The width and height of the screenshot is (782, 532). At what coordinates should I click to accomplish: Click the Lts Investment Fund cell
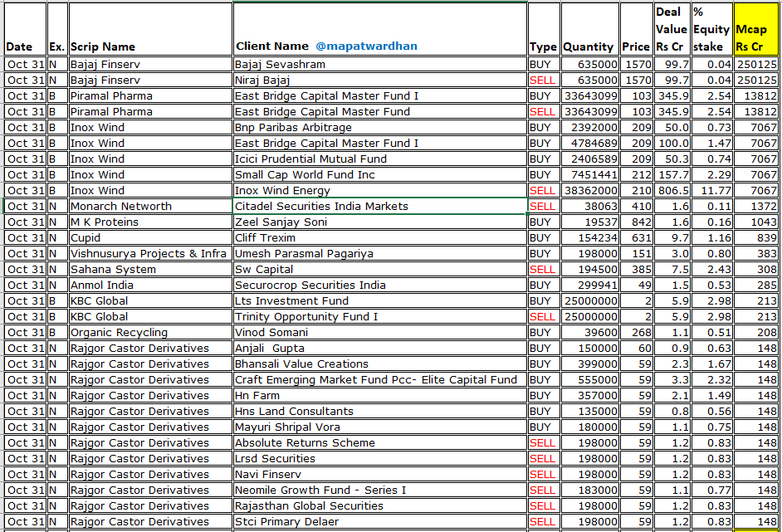tap(380, 301)
